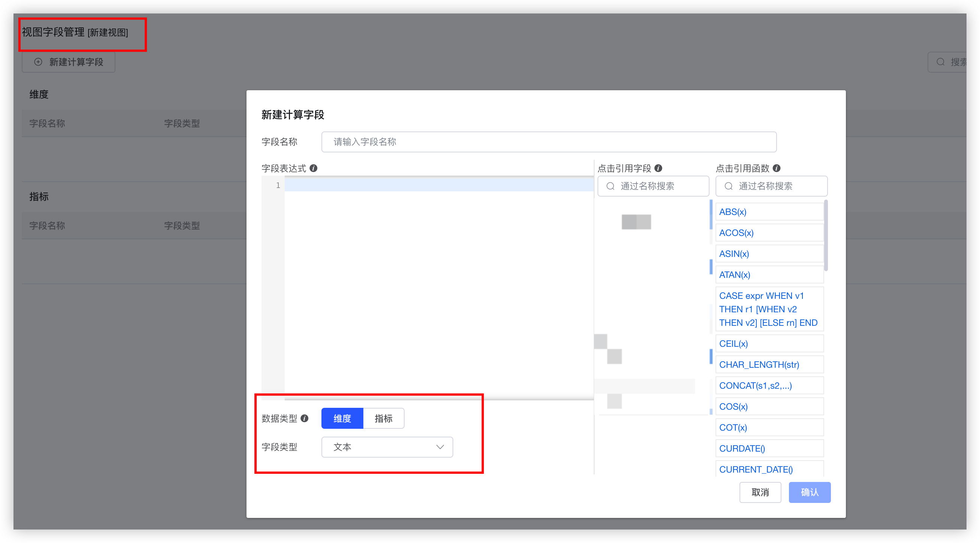Click the search icon at the top right
This screenshot has width=980, height=543.
(x=940, y=61)
